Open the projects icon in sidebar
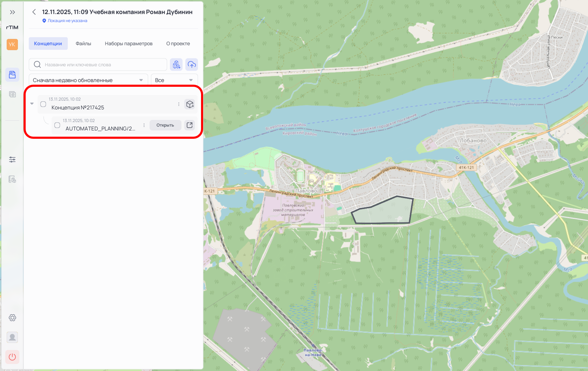 [12, 74]
